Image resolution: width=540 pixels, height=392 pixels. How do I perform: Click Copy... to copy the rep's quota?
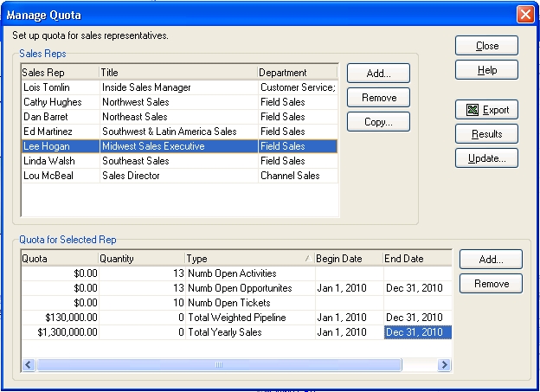click(378, 122)
